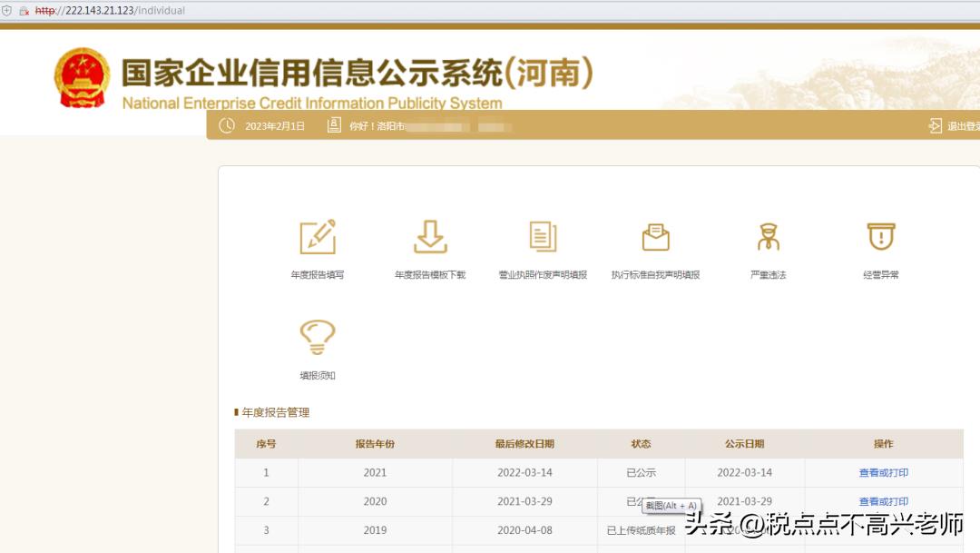This screenshot has height=553, width=980.
Task: Click the 公示日期 column header
Action: coord(744,444)
